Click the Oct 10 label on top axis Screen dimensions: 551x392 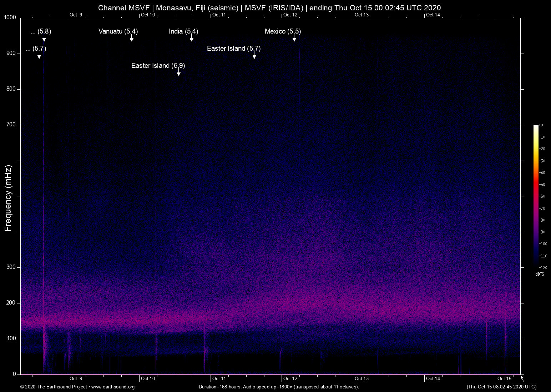pos(148,15)
